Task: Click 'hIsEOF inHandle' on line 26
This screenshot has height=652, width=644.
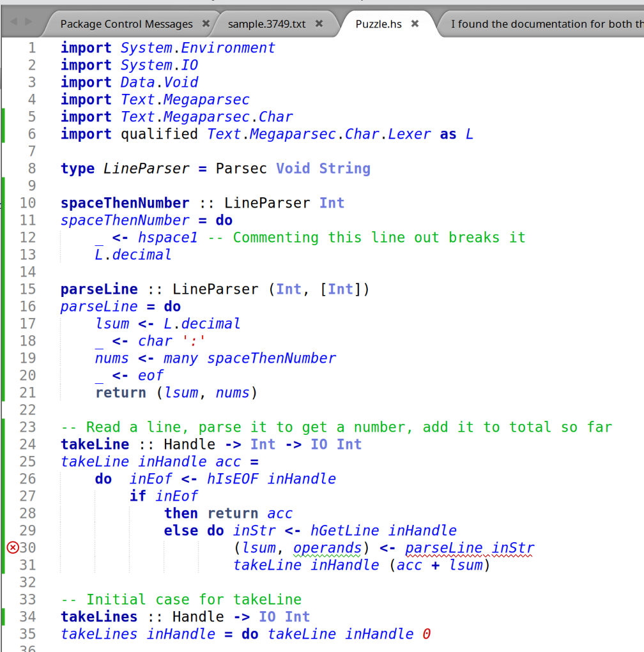Action: coord(272,479)
